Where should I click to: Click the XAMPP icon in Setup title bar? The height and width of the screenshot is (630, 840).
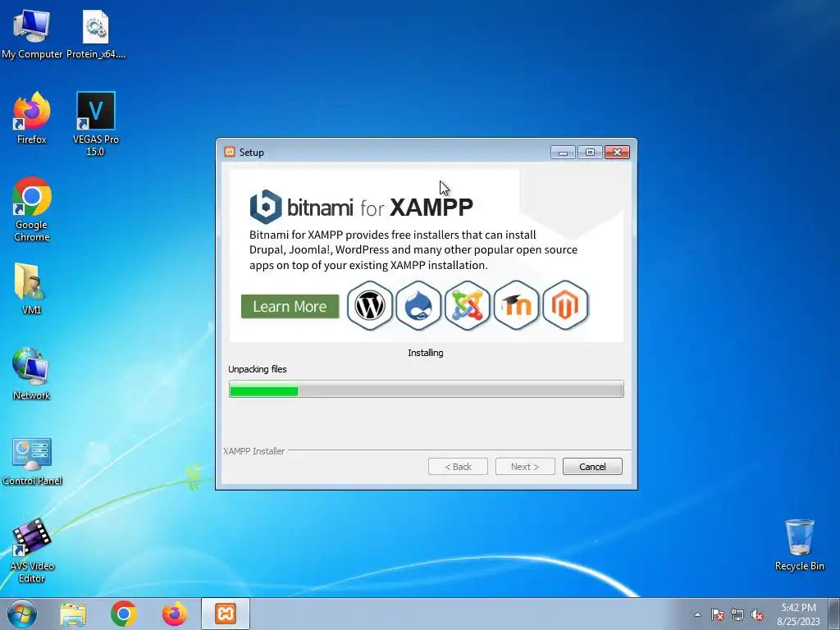click(230, 152)
